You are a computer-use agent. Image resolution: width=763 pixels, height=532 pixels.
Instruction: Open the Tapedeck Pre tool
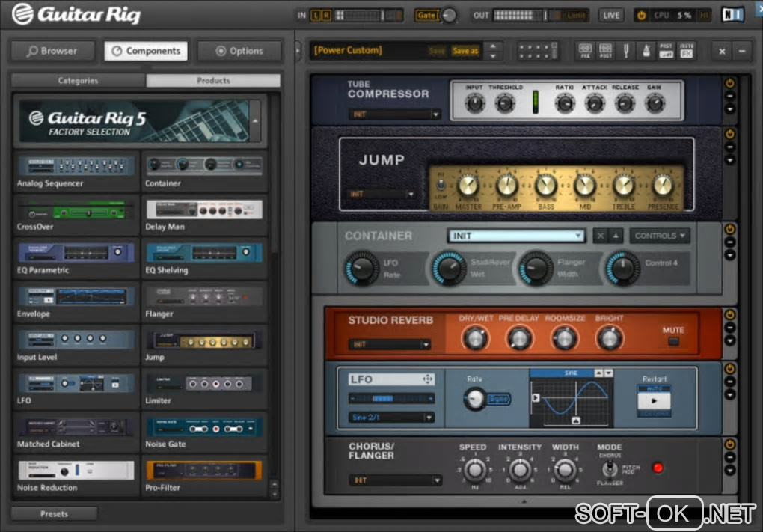585,51
